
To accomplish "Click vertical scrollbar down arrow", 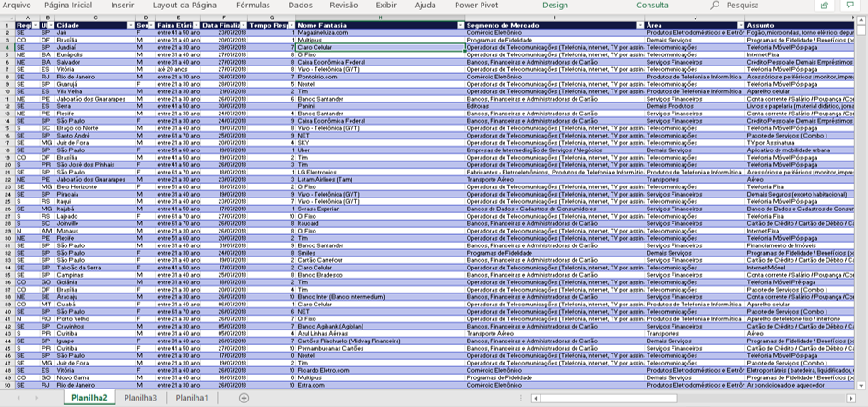I will click(x=861, y=385).
